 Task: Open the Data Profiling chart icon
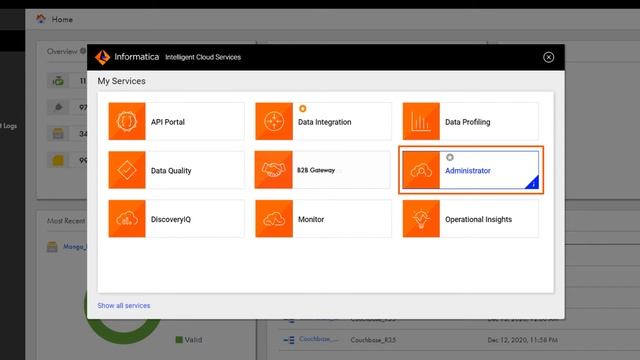[421, 121]
